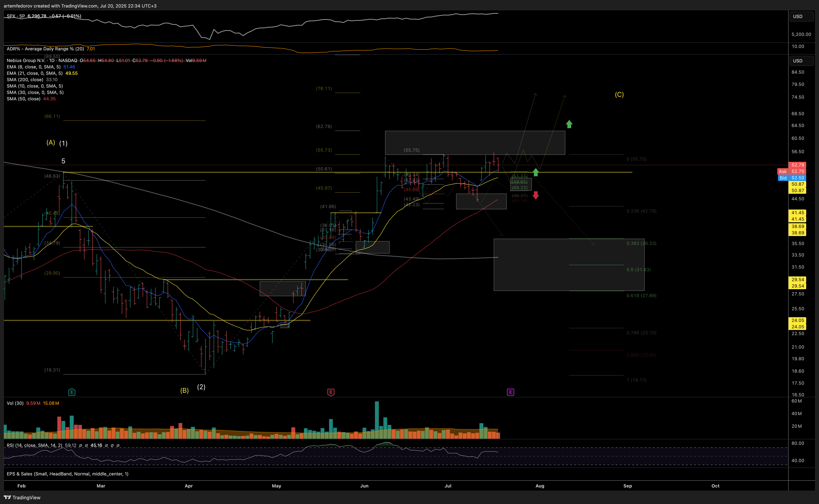Select the yellow (C) wave label

pos(619,94)
